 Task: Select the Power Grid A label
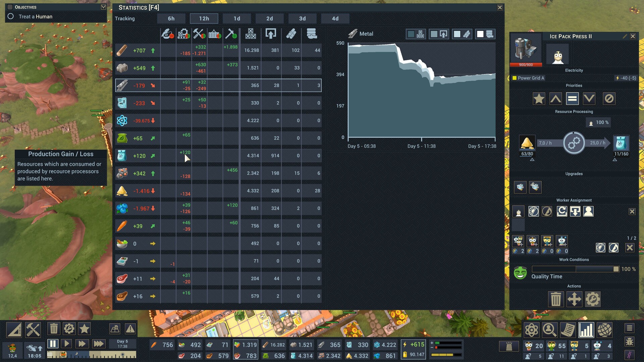point(531,78)
